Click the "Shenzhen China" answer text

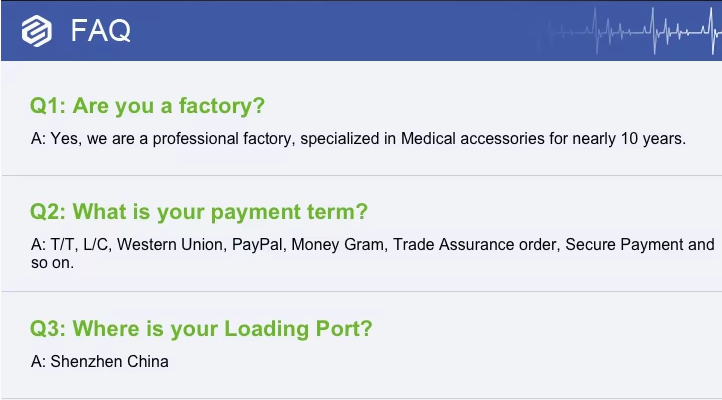point(109,361)
